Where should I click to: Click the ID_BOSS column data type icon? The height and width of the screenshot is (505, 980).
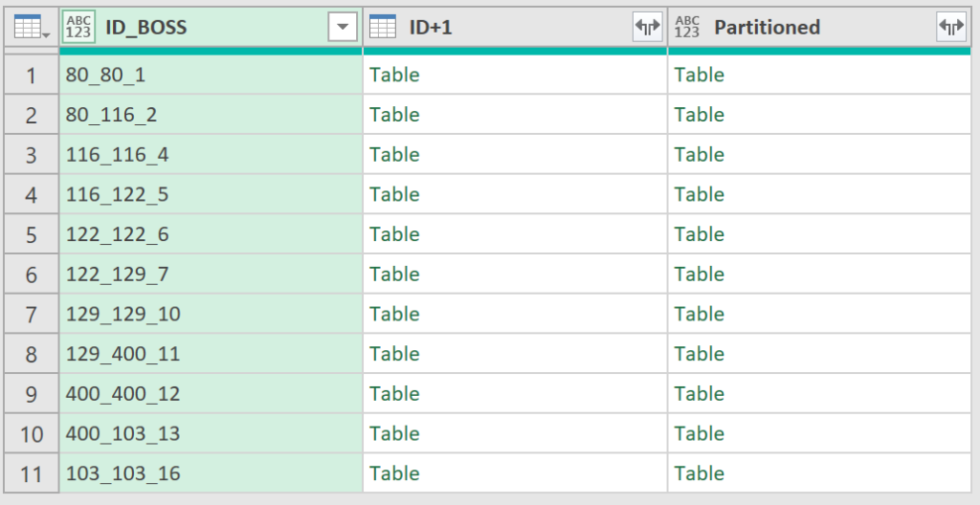tap(78, 28)
